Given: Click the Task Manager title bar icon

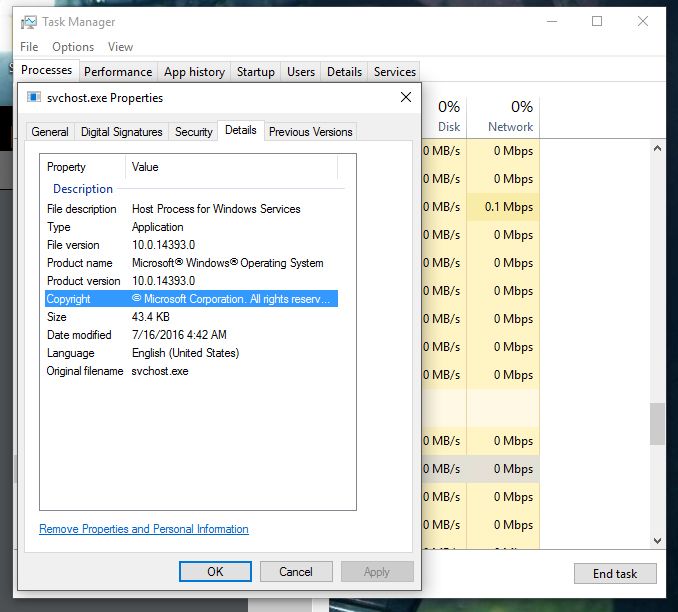Looking at the screenshot, I should point(29,22).
